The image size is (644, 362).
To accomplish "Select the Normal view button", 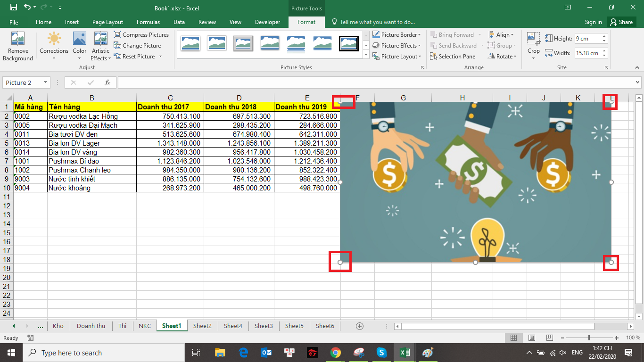I will 514,338.
